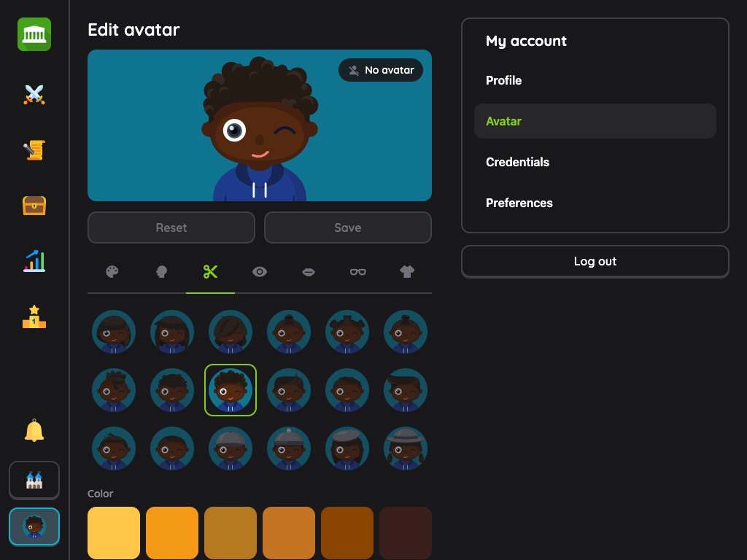Click the Save button
This screenshot has height=560, width=747.
tap(348, 227)
